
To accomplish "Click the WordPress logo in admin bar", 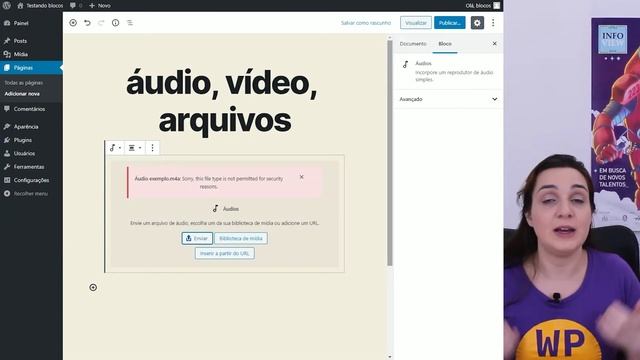I will pos(7,5).
